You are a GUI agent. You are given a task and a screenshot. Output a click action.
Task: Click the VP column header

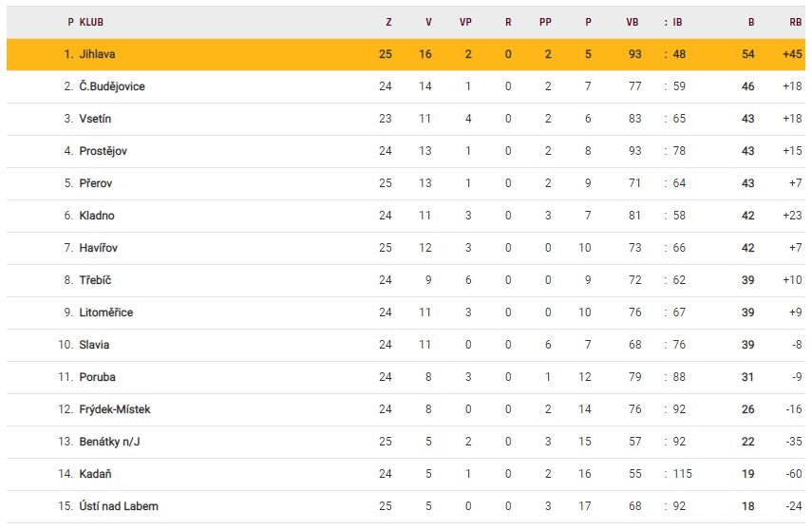point(465,22)
